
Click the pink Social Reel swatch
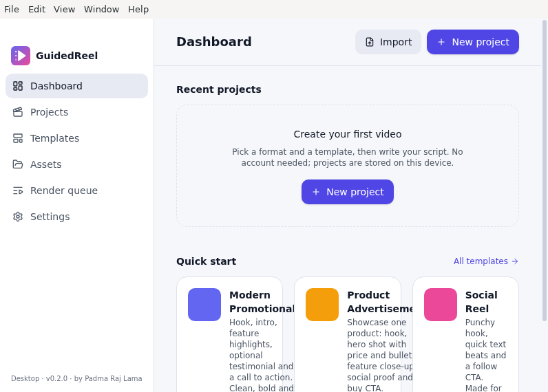tap(441, 305)
